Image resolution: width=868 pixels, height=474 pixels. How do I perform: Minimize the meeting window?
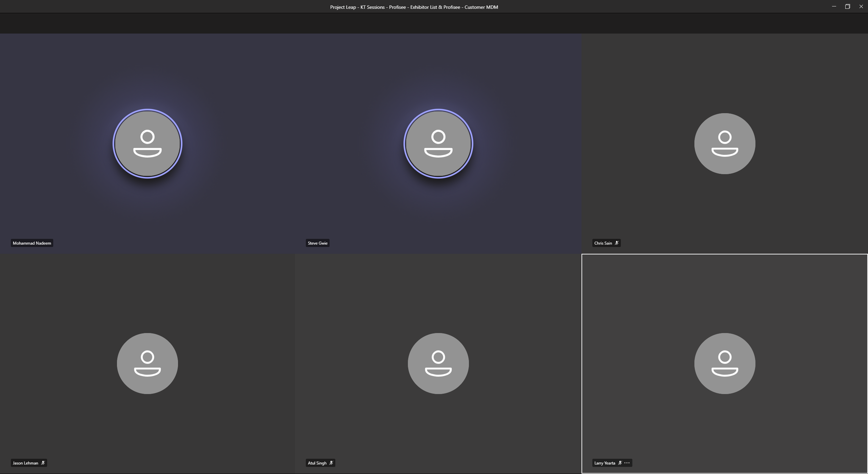pos(834,6)
